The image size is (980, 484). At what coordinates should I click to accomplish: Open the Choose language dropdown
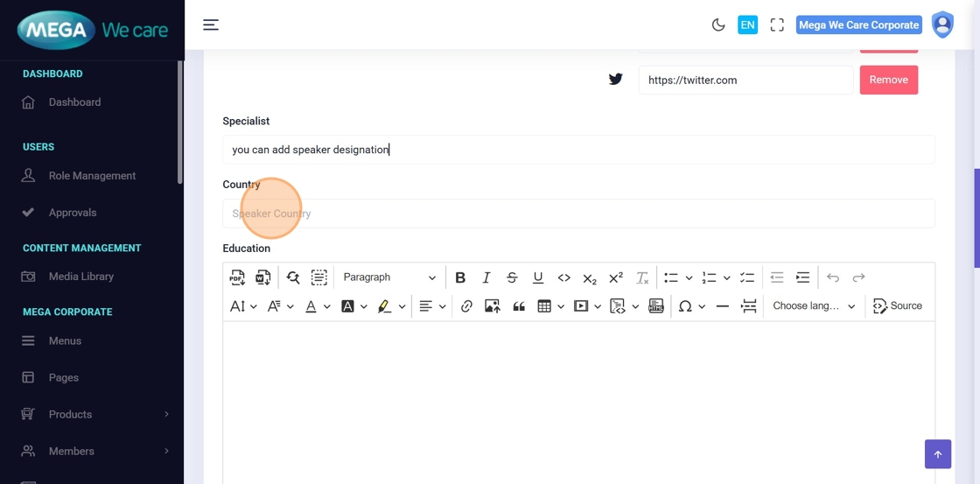point(813,306)
